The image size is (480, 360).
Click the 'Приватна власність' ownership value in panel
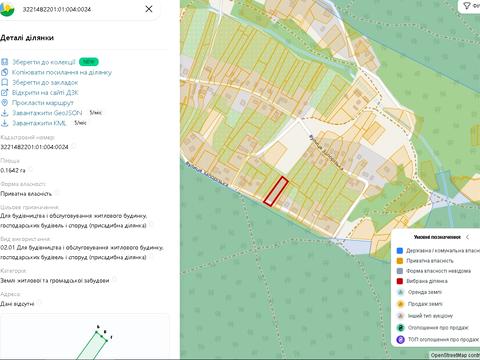pyautogui.click(x=26, y=194)
